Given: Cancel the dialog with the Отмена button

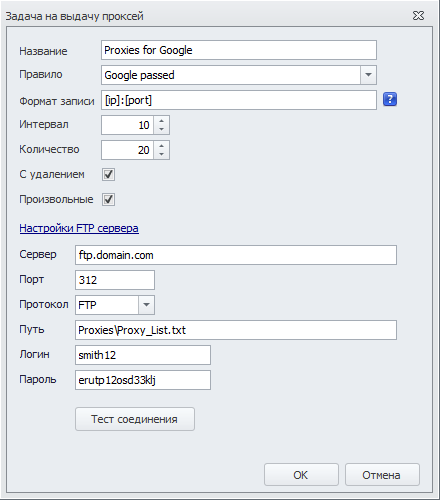Looking at the screenshot, I should [x=382, y=475].
